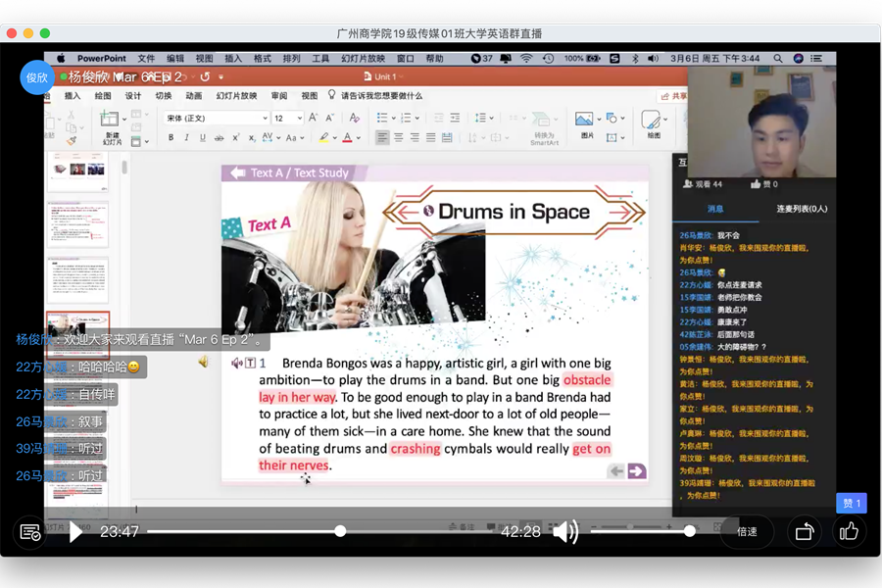Toggle bold formatting

(x=171, y=138)
